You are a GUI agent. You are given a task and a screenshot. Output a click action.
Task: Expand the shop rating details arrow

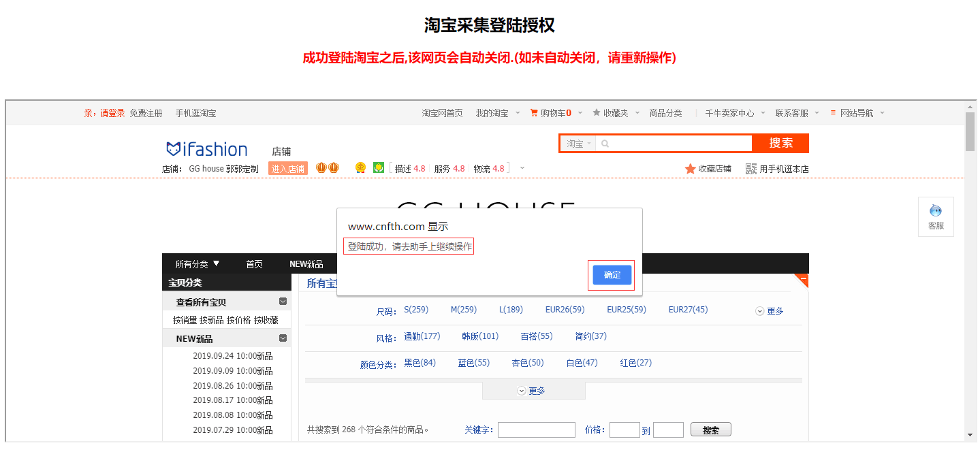tap(522, 168)
